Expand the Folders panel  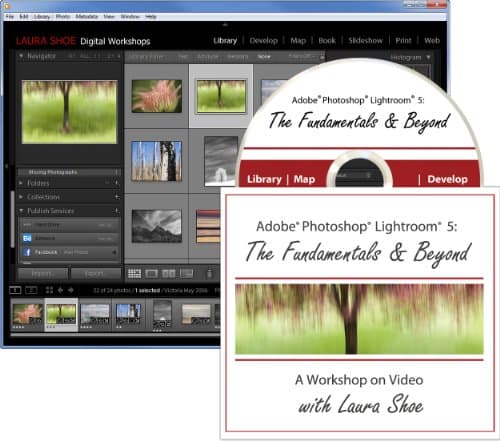point(21,183)
